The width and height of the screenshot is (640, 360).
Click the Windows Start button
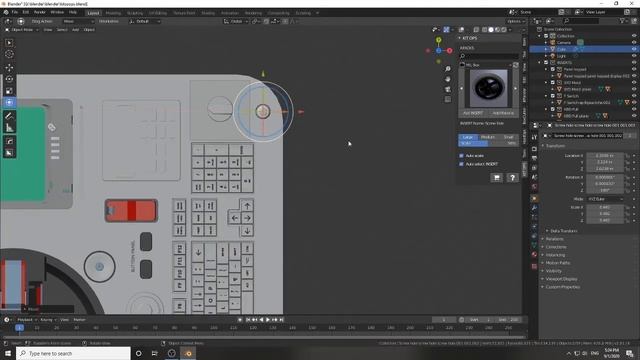pyautogui.click(x=8, y=353)
